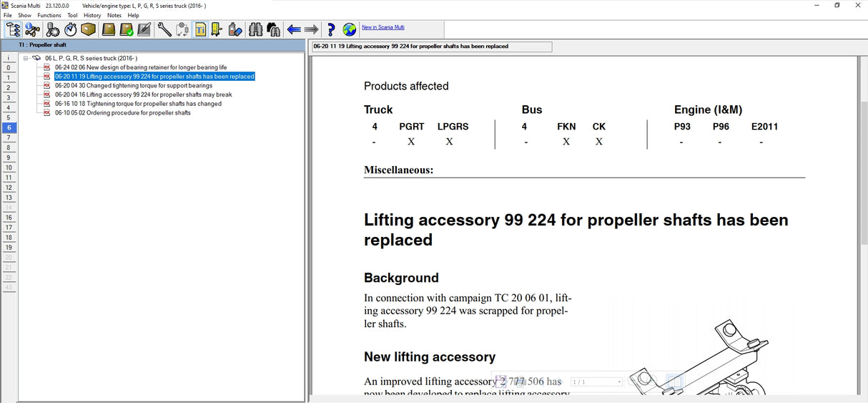Screen dimensions: 868x403
Task: Select the TI technical information icon
Action: click(200, 29)
